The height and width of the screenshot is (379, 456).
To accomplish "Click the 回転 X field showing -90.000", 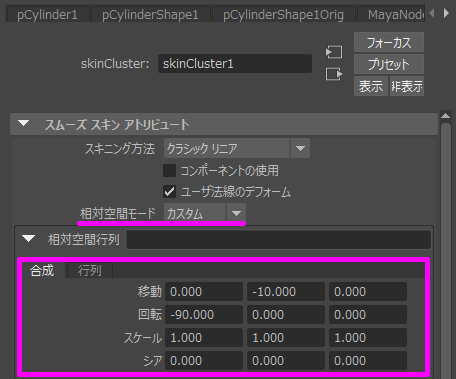I will [x=204, y=315].
